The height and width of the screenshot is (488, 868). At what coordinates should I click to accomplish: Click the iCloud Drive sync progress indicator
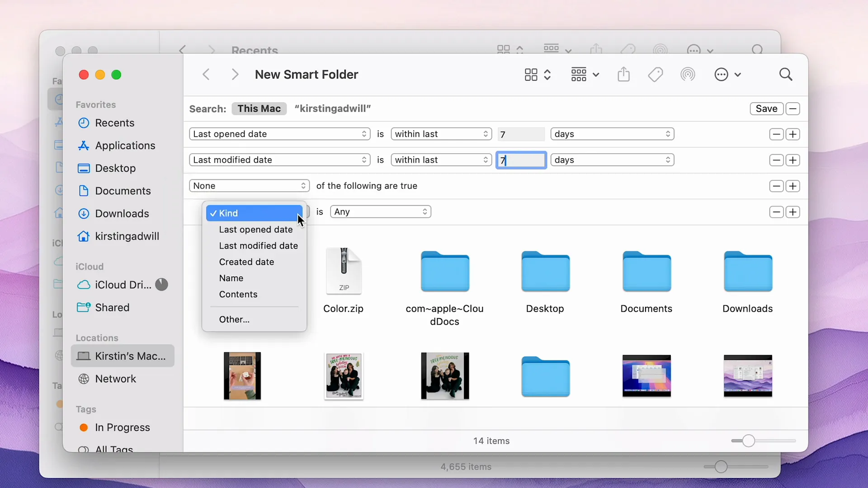(x=161, y=284)
